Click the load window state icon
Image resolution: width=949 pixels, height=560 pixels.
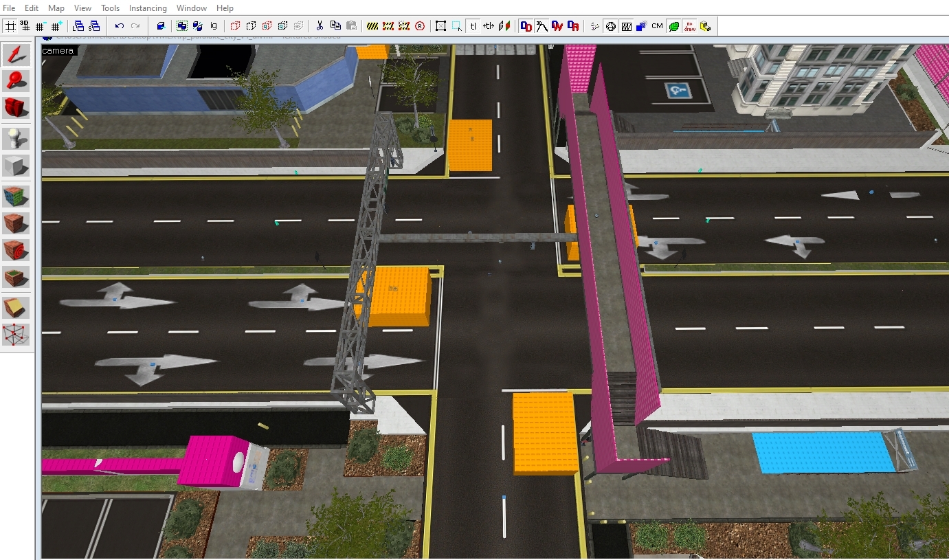point(78,26)
